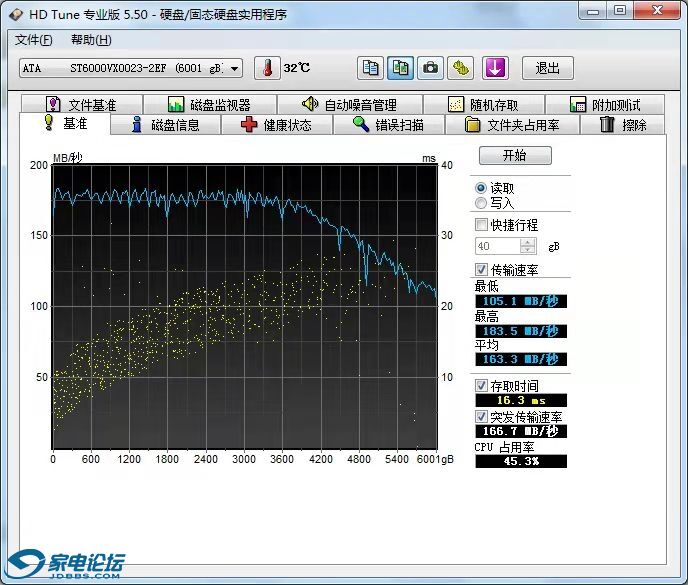This screenshot has width=688, height=585.
Task: Click the purple down-arrow minimize to tray icon
Action: (495, 68)
